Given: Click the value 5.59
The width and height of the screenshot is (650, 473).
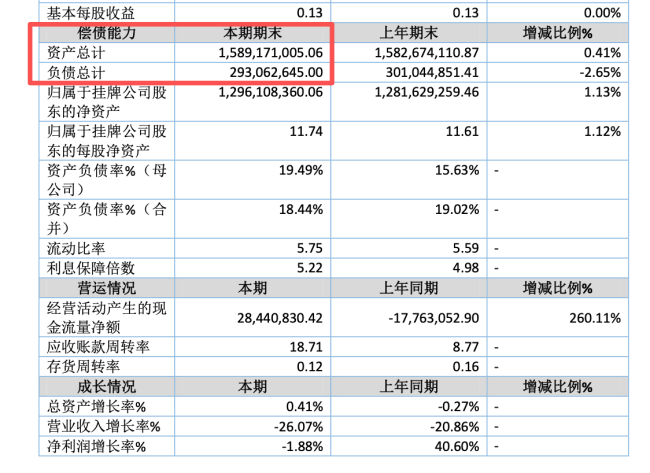Looking at the screenshot, I should tap(466, 248).
